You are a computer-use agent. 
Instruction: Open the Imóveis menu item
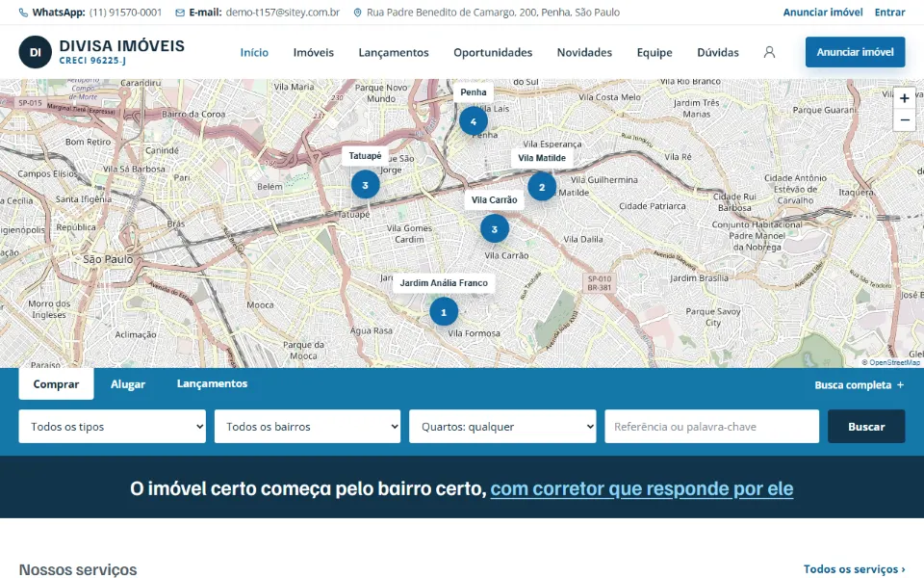(314, 52)
